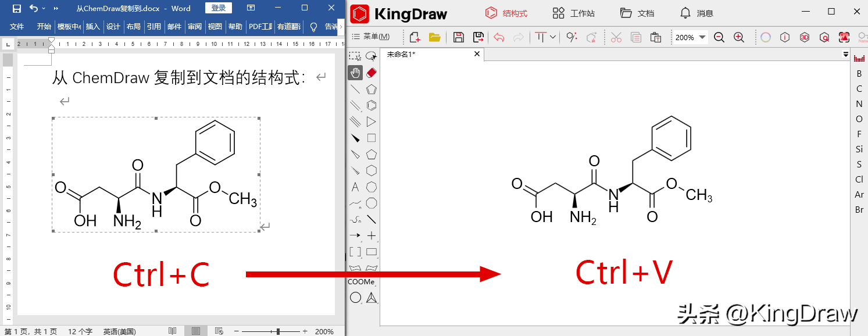The width and height of the screenshot is (868, 336).
Task: Open the 3D structure view icon
Action: click(805, 37)
